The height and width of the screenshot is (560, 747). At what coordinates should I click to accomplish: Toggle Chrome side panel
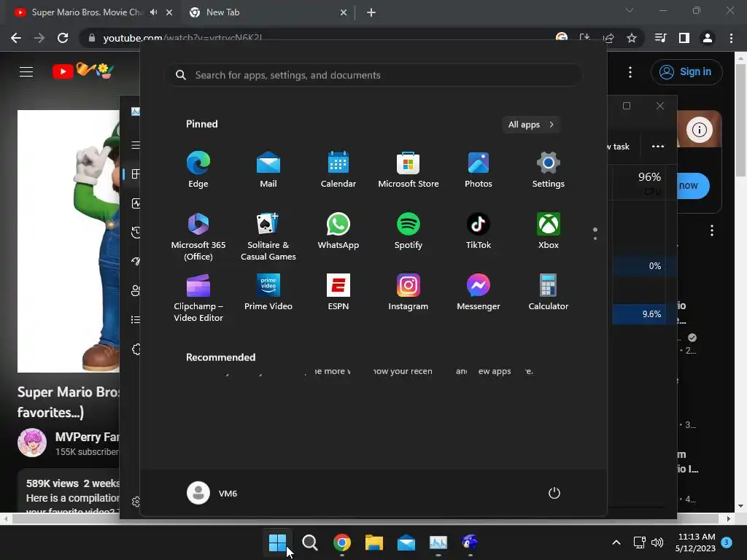coord(684,38)
